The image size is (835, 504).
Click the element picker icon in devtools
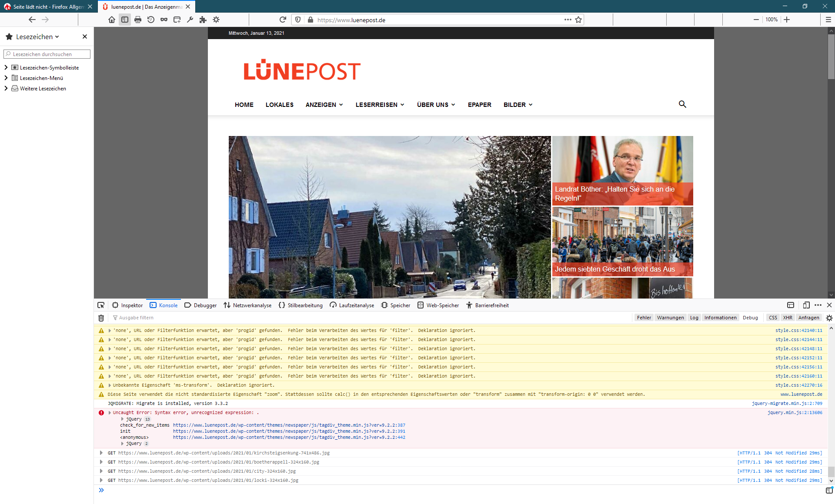(x=101, y=305)
